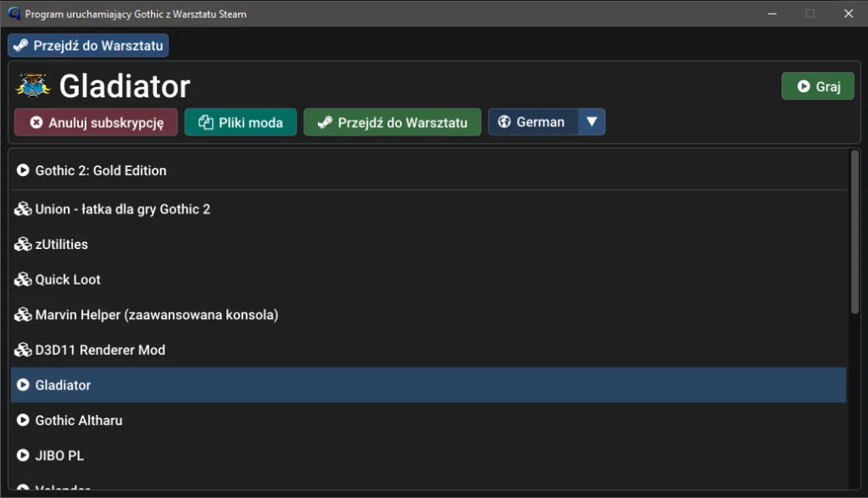Select Union - łatka dla gry Gothic 2
868x498 pixels.
pos(428,209)
